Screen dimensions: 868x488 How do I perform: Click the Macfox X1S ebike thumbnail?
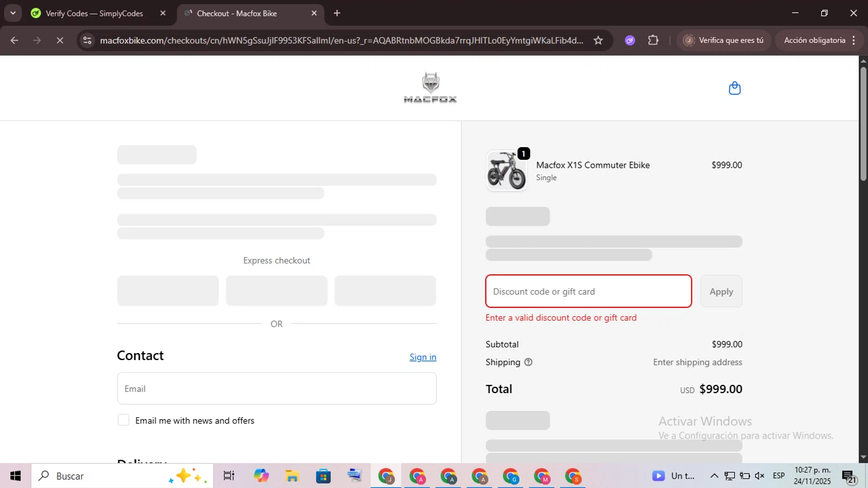click(507, 171)
